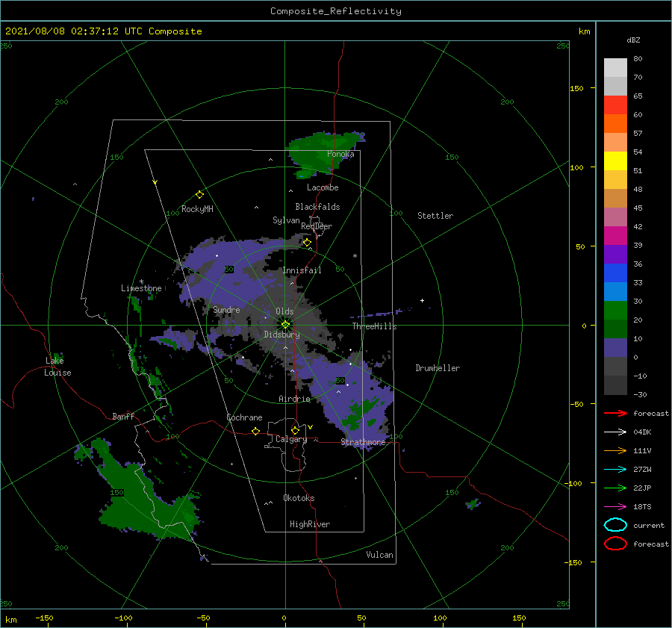Click the yellow diamond marker above RockyMH
The width and height of the screenshot is (672, 628).
pos(199,195)
